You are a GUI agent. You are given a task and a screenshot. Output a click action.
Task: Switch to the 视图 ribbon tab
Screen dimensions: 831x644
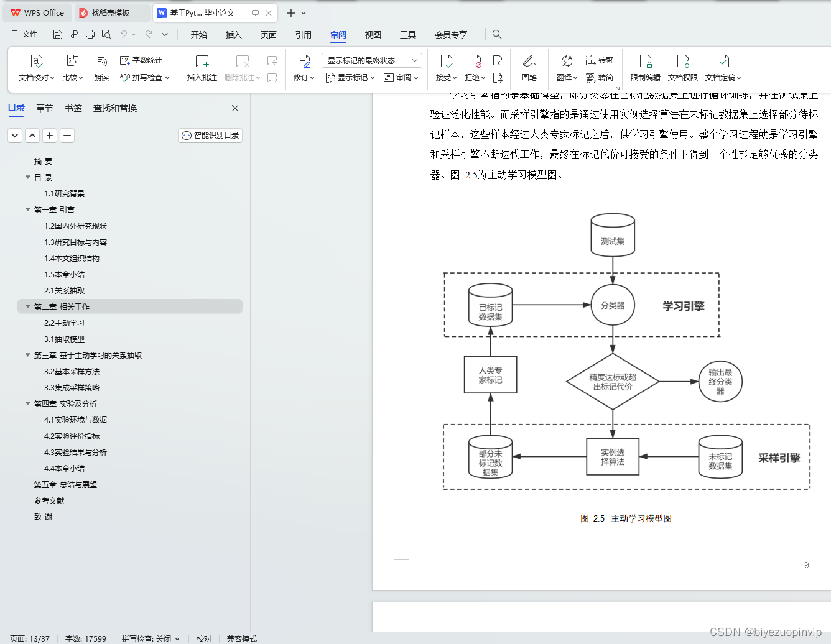click(x=373, y=35)
